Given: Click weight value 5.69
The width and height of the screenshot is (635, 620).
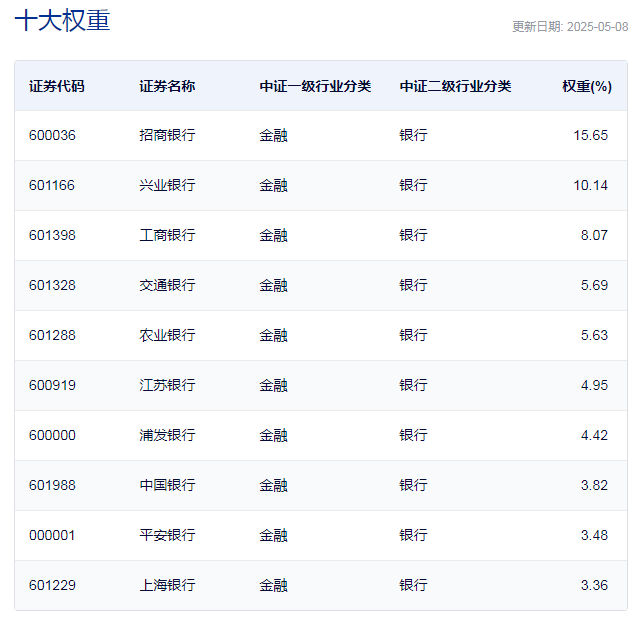Looking at the screenshot, I should pyautogui.click(x=594, y=285).
